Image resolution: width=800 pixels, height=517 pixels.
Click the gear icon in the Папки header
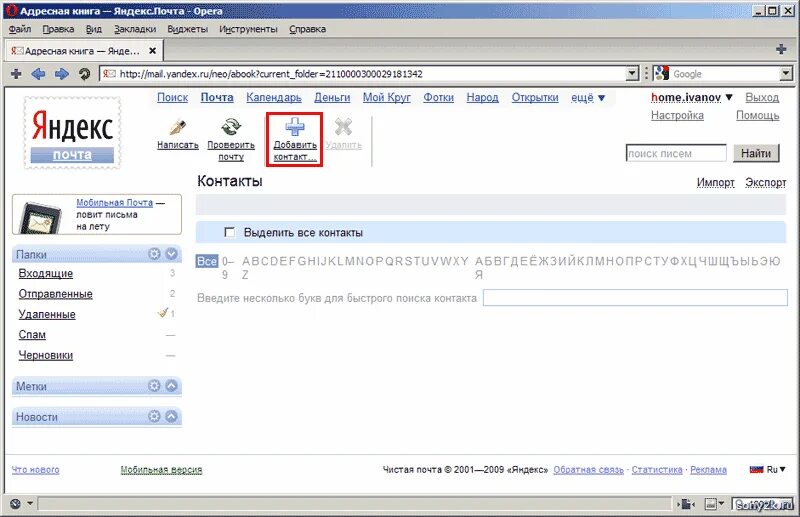point(154,254)
